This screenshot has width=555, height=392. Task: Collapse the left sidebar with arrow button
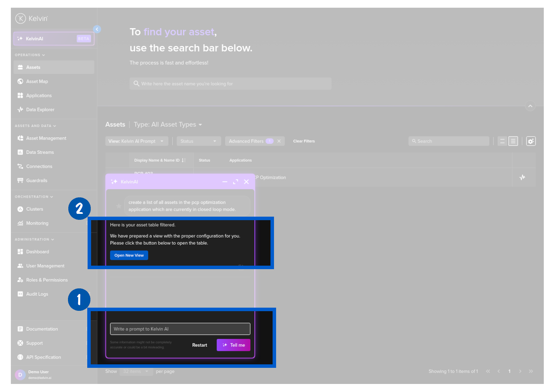click(x=97, y=29)
